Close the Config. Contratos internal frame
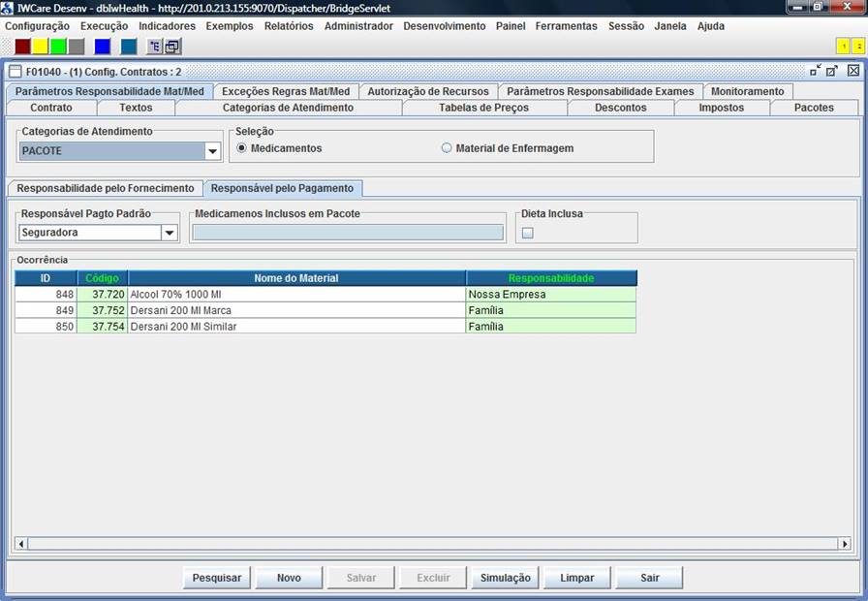This screenshot has width=868, height=601. tap(853, 71)
